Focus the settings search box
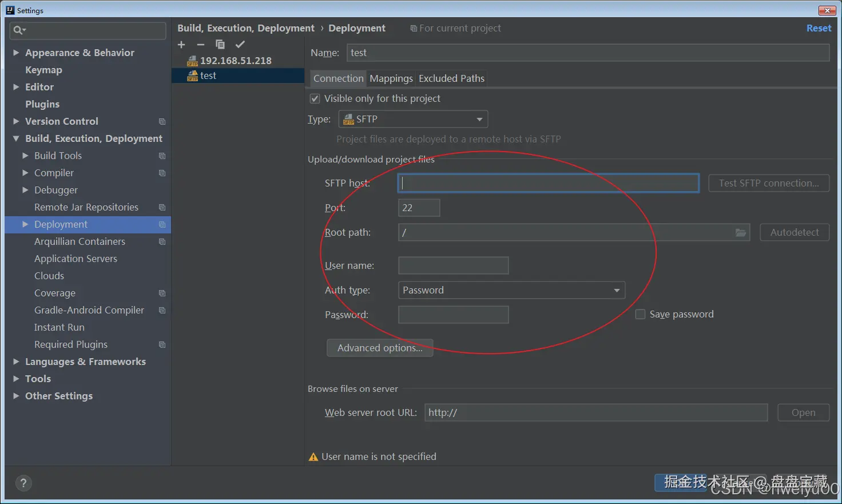 coord(88,30)
